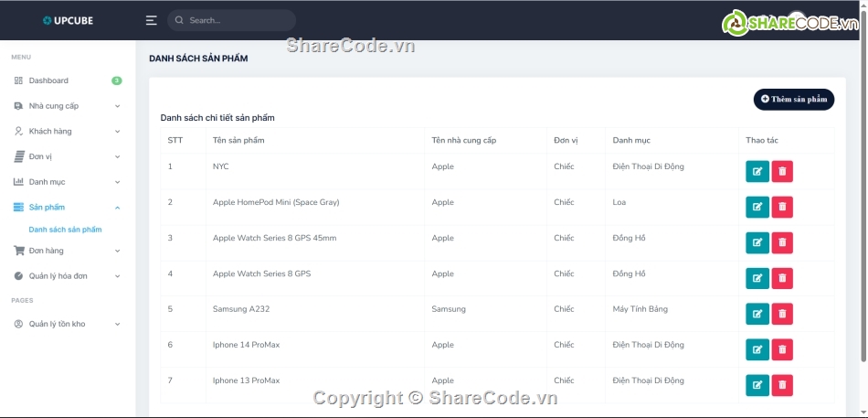Select the Sản phẩm sidebar menu

pos(47,208)
